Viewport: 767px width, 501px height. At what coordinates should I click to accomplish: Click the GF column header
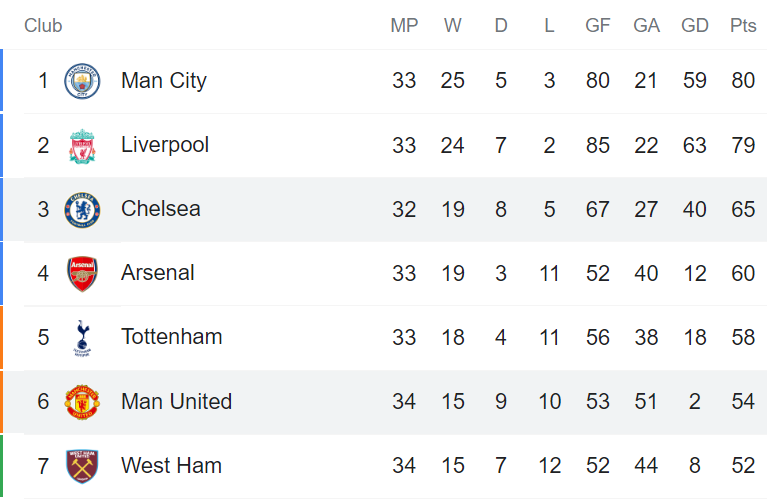click(x=598, y=25)
